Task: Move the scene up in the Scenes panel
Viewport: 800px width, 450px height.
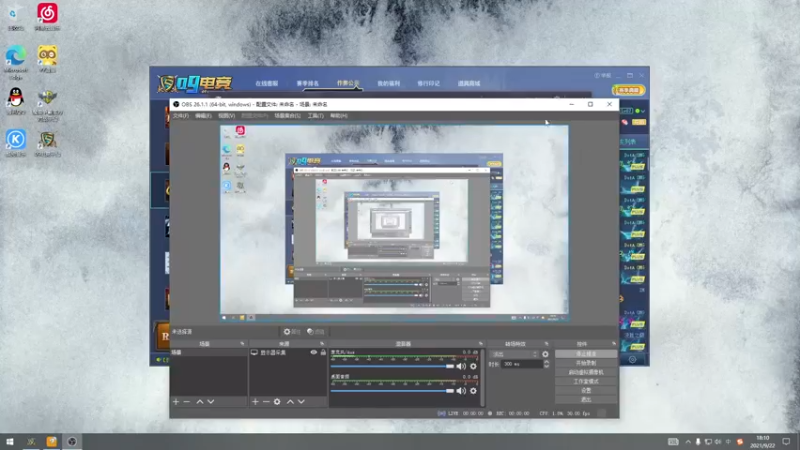Action: pyautogui.click(x=200, y=402)
